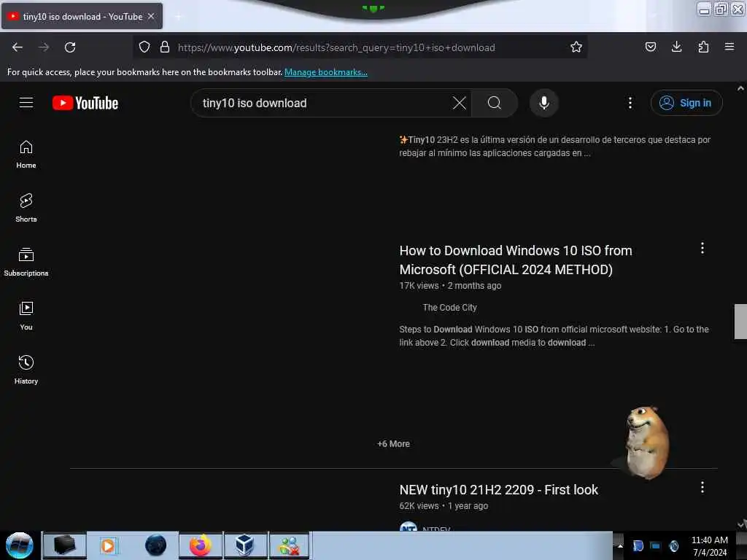
Task: Bookmark this page with the star icon
Action: pyautogui.click(x=576, y=47)
